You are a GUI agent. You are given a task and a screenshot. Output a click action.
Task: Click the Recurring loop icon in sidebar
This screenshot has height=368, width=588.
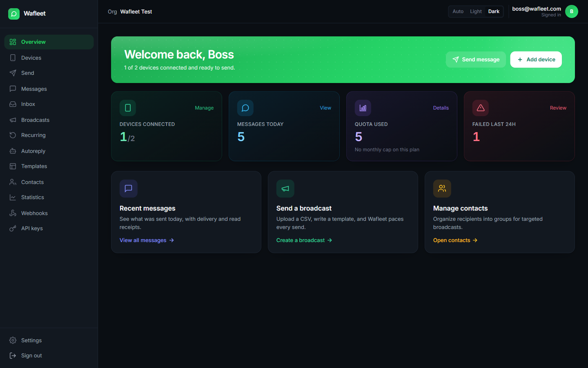13,135
